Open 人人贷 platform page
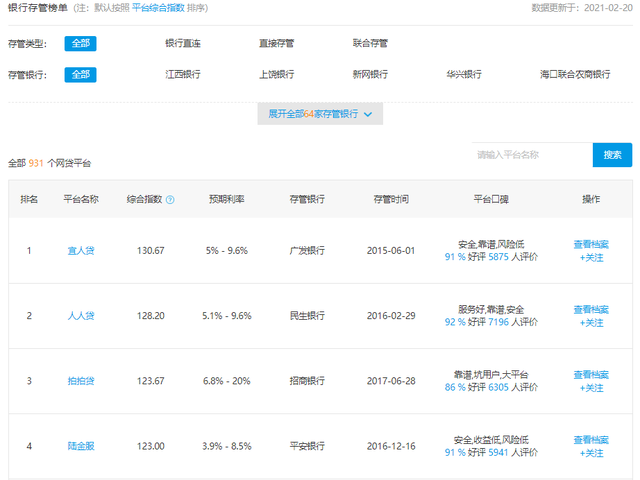640x480 pixels. click(81, 316)
